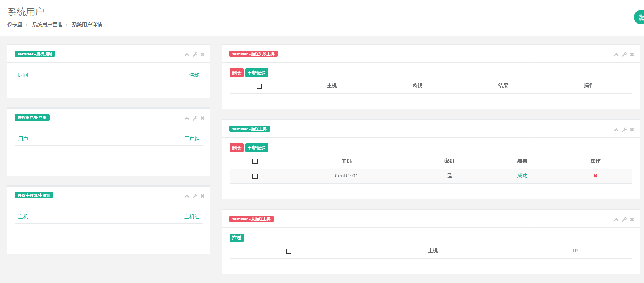Viewport: 644px width, 283px height.
Task: Click the 主机组 column header
Action: pos(192,217)
